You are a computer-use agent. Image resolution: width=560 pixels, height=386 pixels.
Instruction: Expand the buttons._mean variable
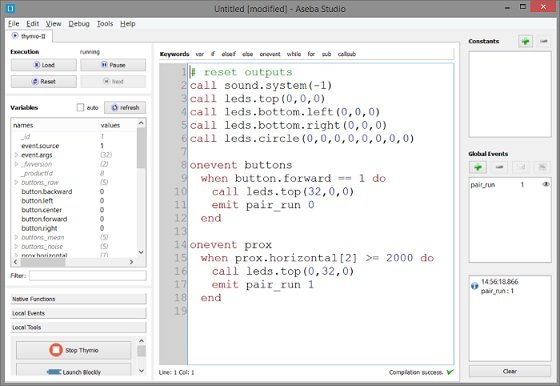(x=16, y=237)
